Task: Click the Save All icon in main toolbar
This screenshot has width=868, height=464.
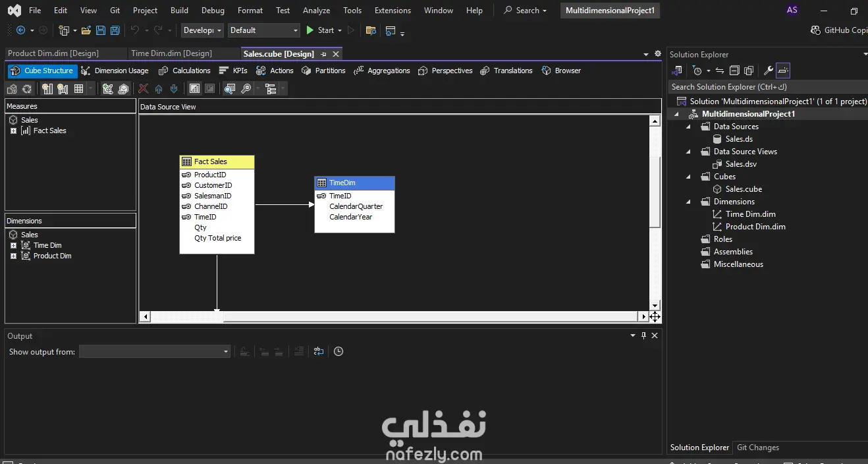Action: pos(115,30)
